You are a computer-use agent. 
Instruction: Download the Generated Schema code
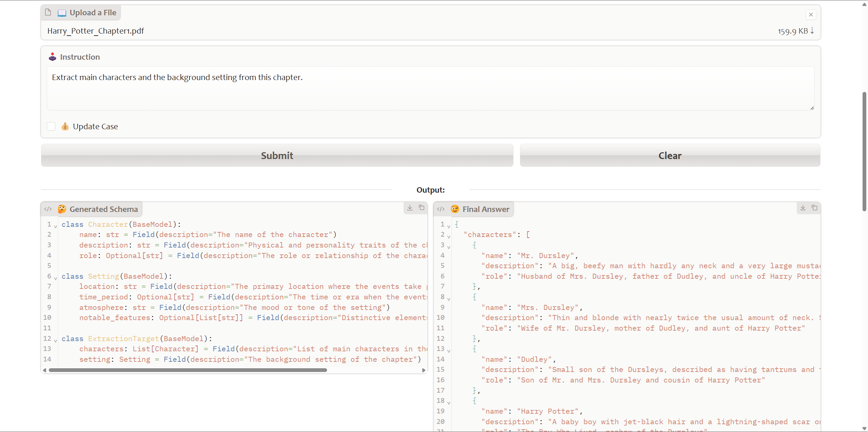click(410, 208)
